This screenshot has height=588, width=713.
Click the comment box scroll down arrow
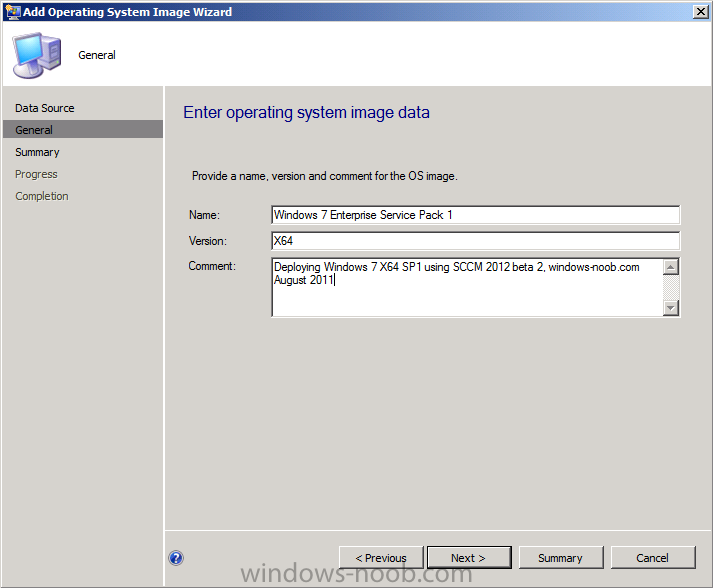pyautogui.click(x=671, y=308)
